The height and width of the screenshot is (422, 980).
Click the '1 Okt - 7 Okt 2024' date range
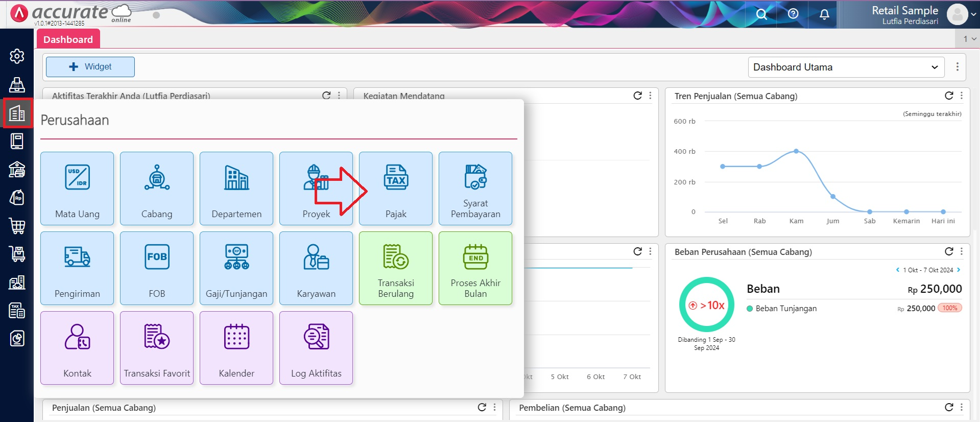928,270
